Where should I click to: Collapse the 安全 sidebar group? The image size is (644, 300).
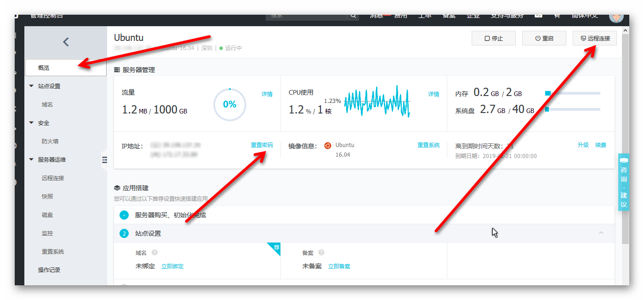[x=31, y=123]
